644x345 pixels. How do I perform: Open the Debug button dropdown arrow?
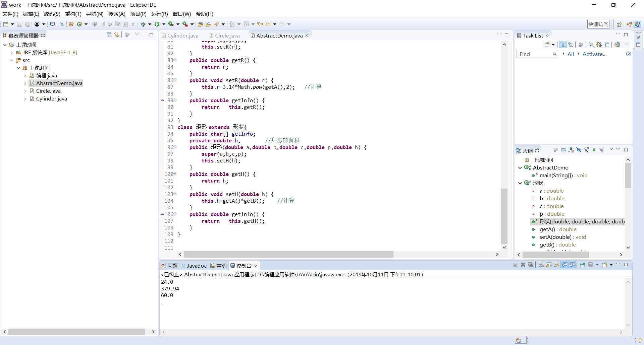150,24
